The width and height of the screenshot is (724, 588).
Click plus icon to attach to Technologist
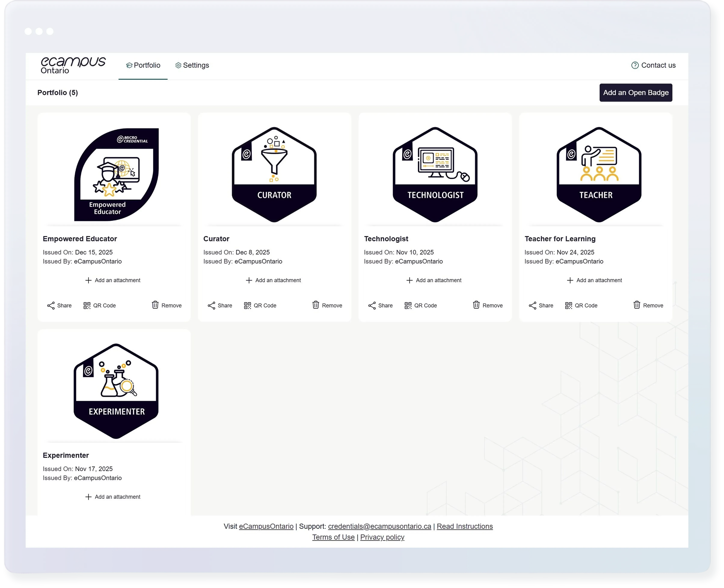409,280
